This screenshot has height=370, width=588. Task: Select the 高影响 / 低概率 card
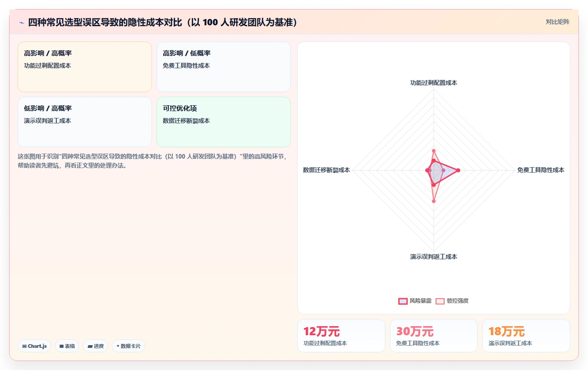(x=223, y=67)
